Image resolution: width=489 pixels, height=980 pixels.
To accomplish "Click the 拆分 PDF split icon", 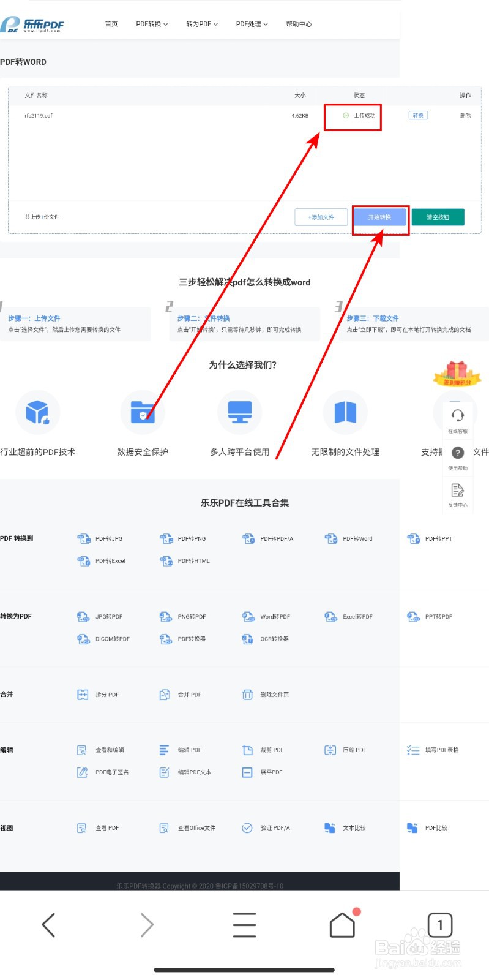I will [83, 695].
